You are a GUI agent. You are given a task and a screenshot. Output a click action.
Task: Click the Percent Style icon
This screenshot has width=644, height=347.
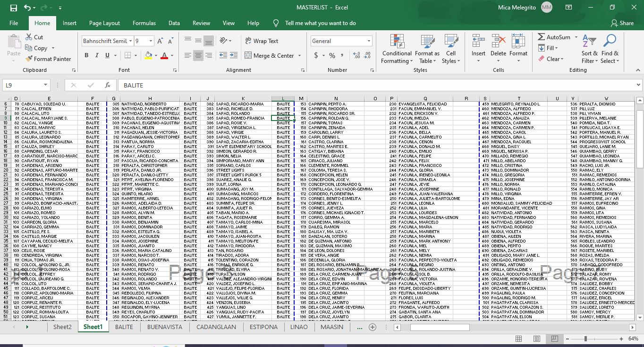point(332,56)
